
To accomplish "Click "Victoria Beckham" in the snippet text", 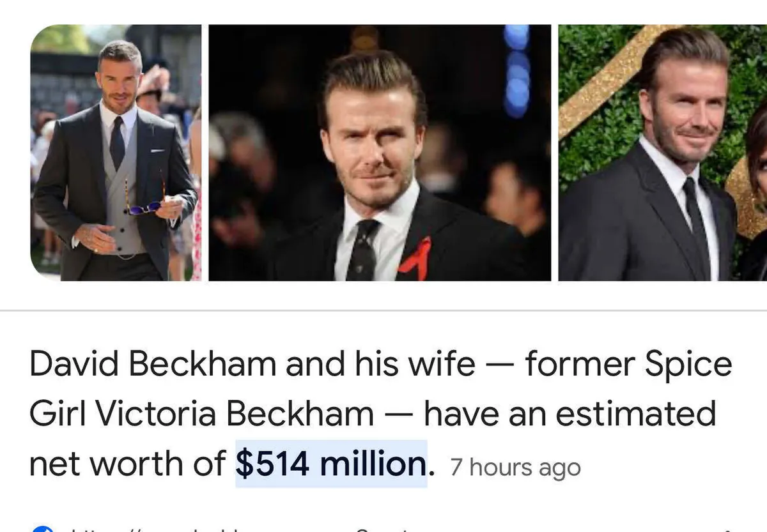I will click(x=233, y=414).
